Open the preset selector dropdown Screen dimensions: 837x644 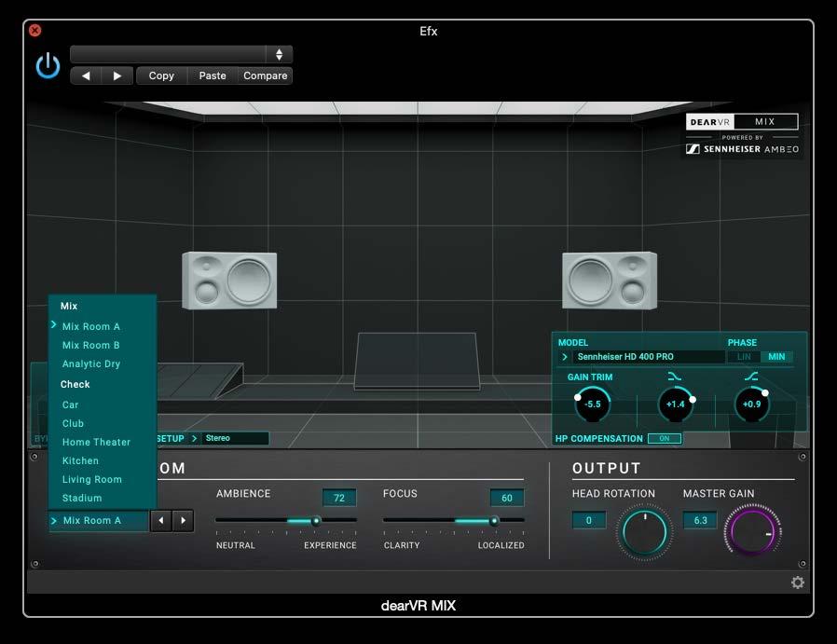coord(182,54)
